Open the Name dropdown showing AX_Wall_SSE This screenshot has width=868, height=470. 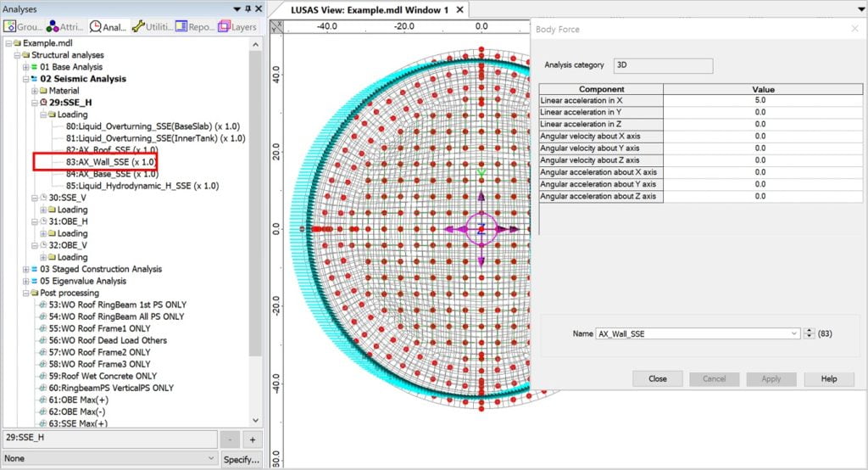tap(794, 334)
